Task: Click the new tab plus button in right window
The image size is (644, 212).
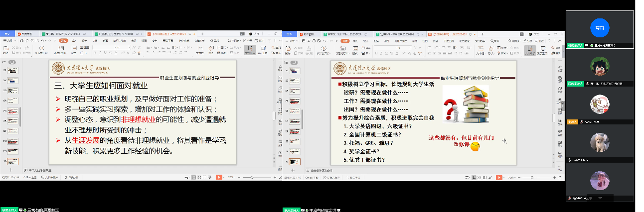Action: point(483,34)
